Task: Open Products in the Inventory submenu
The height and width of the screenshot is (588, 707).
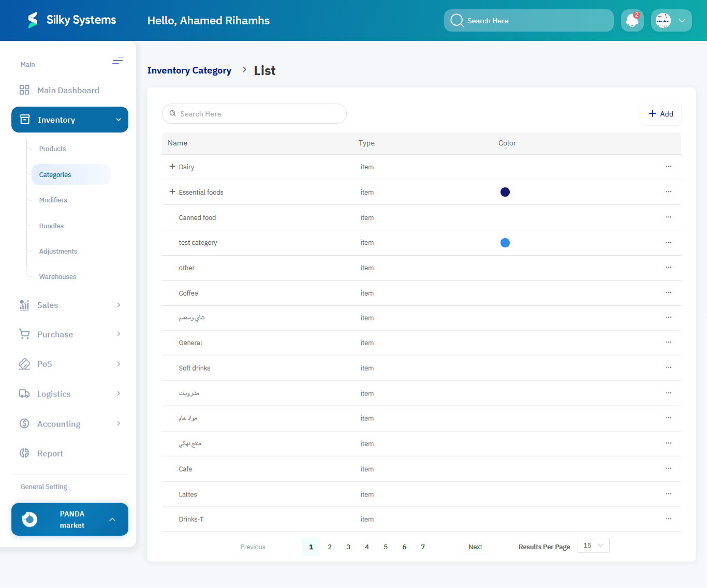Action: pos(52,149)
